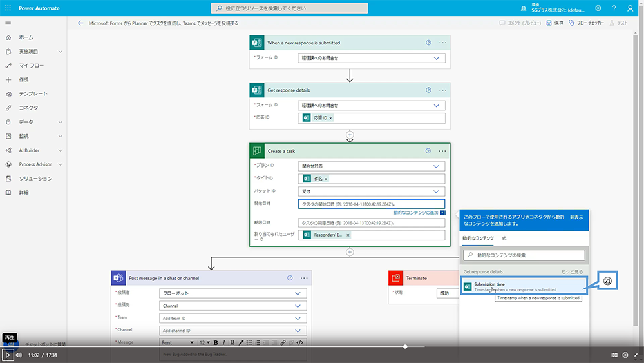Apply bold in the Message editor
The image size is (644, 363).
point(216,342)
